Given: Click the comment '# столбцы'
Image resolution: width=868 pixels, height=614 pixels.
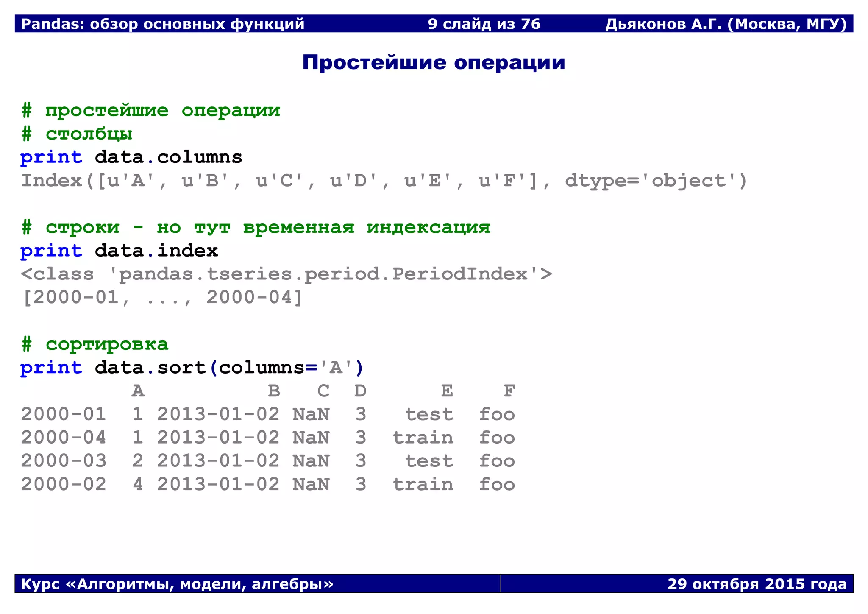Looking at the screenshot, I should (x=77, y=134).
